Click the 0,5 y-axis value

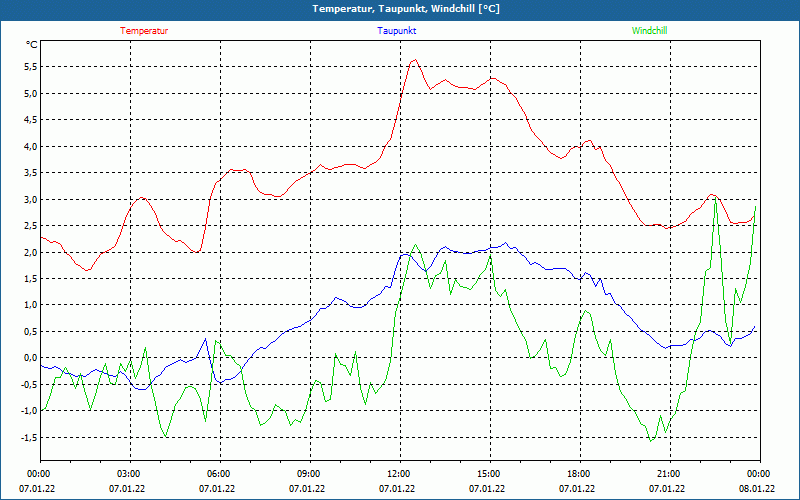point(31,332)
